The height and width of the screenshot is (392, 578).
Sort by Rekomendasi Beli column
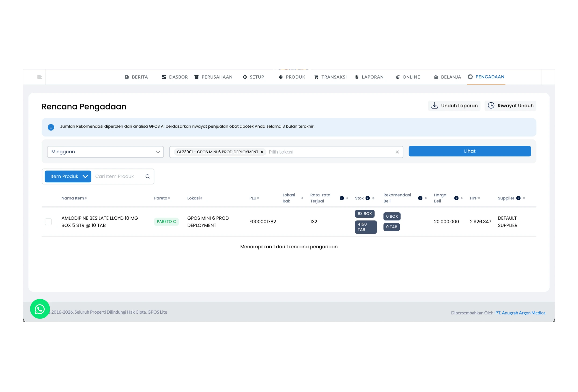tap(425, 198)
